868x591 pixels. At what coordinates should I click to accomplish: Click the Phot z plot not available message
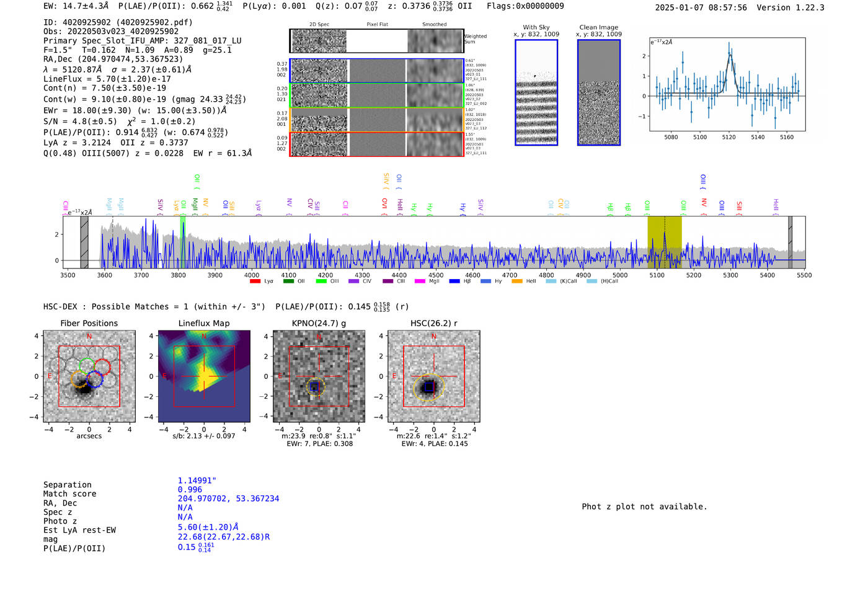tap(644, 507)
